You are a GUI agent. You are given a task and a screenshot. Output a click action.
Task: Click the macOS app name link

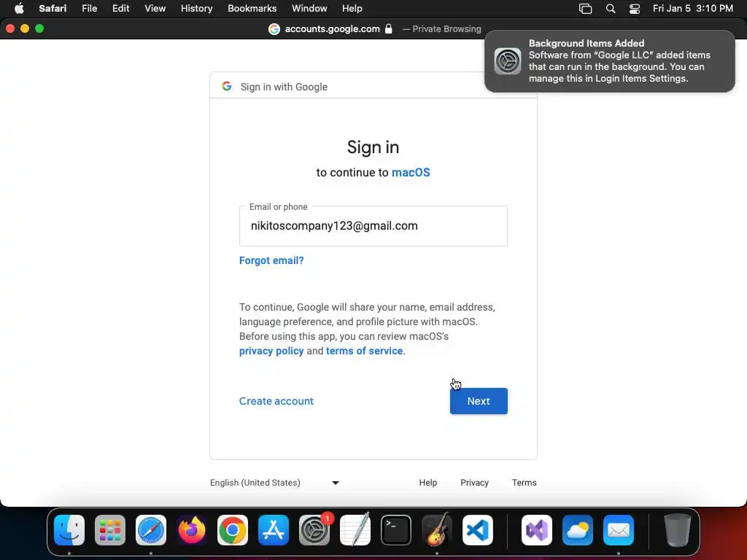tap(411, 172)
